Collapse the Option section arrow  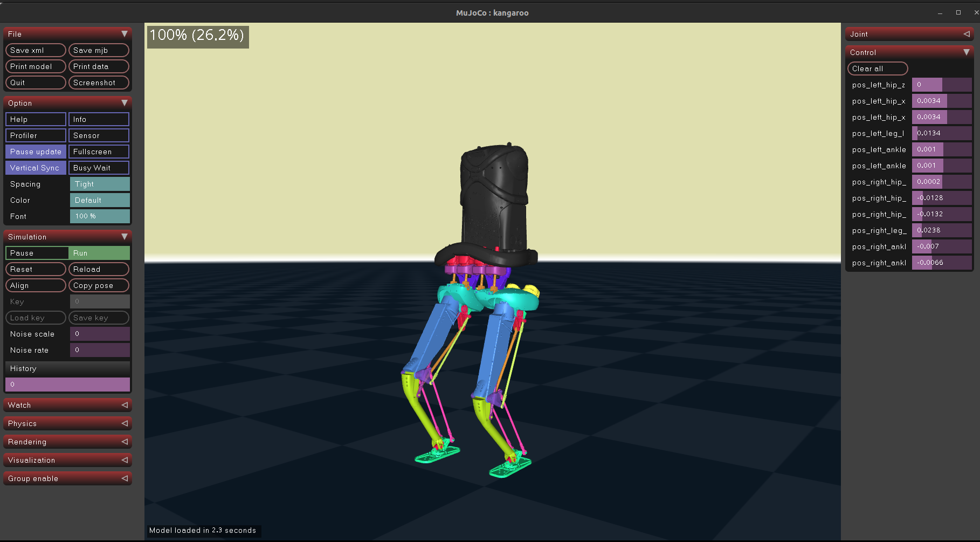click(x=125, y=103)
